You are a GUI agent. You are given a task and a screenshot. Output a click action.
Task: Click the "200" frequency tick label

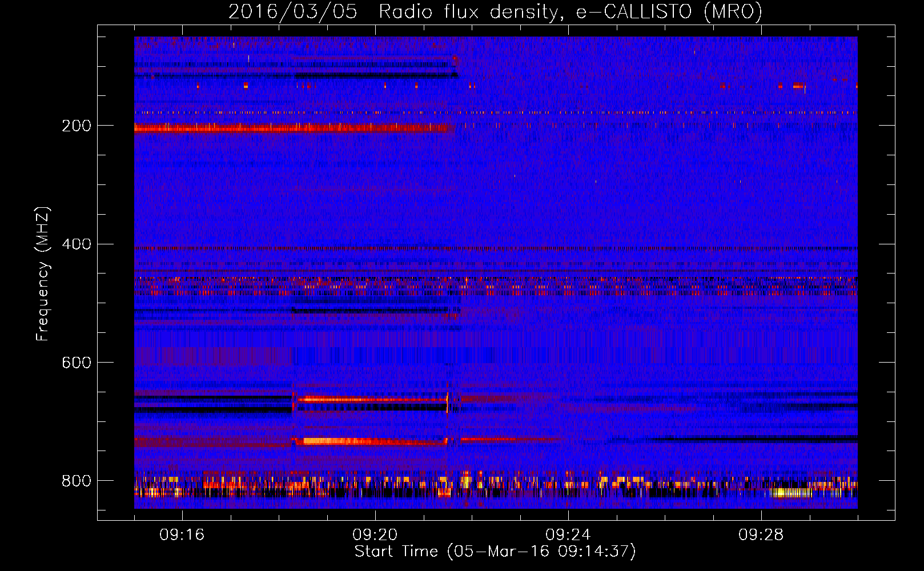[x=77, y=126]
